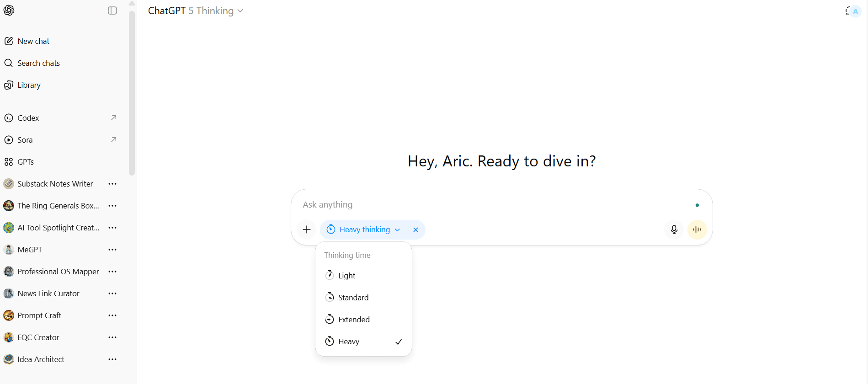
Task: Choose Extended thinking time option
Action: click(354, 320)
